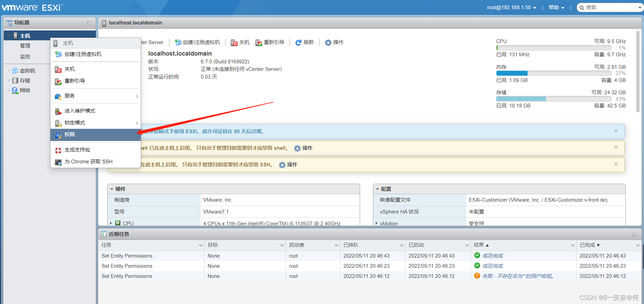Screen dimensions: 644x304
Task: Expand the vMotion configuration row
Action: pyautogui.click(x=377, y=223)
